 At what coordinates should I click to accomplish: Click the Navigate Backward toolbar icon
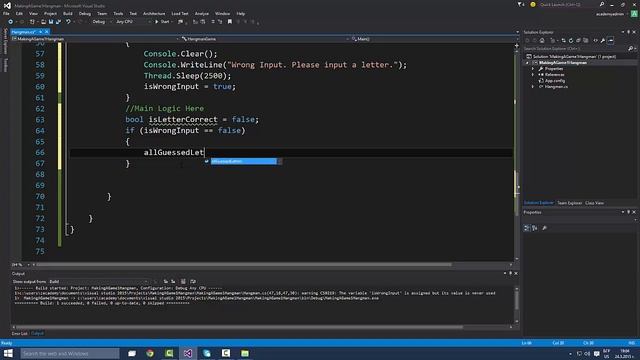coord(11,22)
